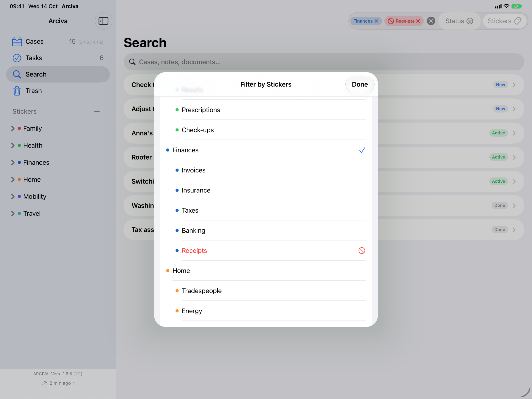Open the Mobility sticker in sidebar
This screenshot has height=399, width=532.
(35, 197)
